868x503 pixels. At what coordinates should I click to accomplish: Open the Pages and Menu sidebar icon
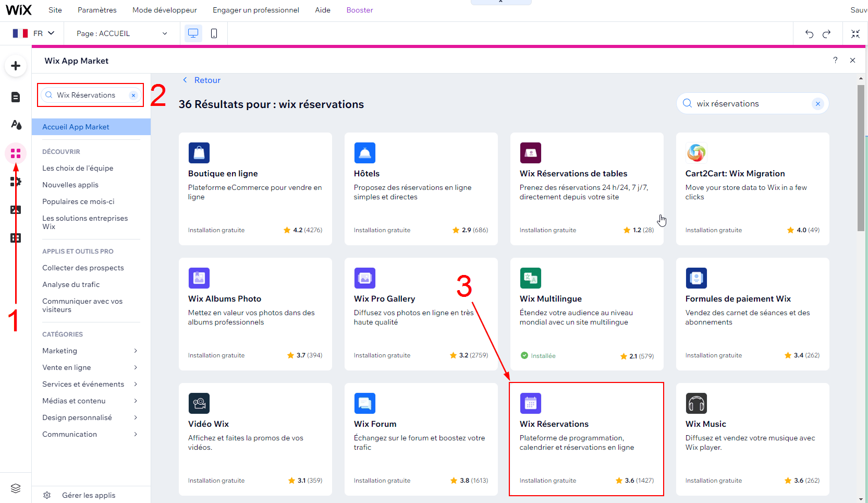coord(16,97)
